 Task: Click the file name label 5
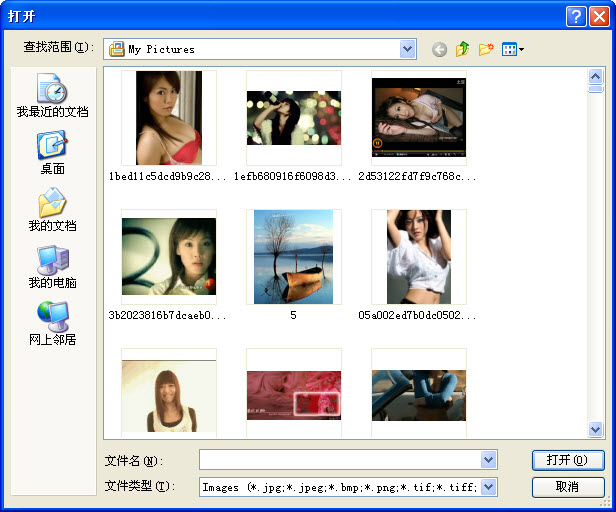[x=293, y=315]
